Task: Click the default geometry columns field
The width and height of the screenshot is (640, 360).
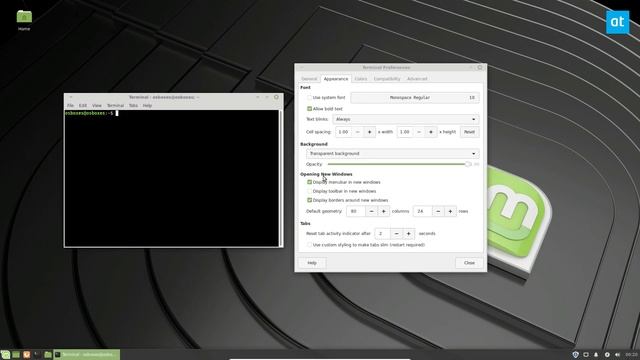Action: pyautogui.click(x=356, y=211)
